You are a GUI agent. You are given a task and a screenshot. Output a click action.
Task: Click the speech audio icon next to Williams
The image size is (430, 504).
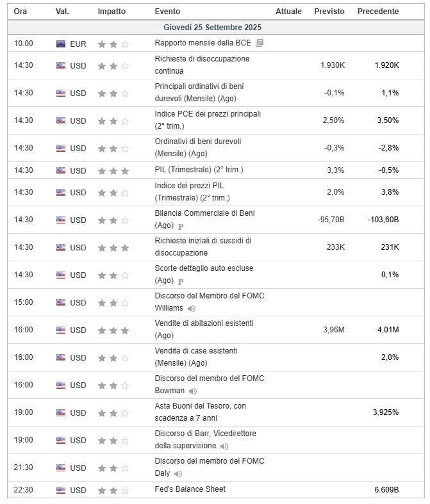pos(192,309)
